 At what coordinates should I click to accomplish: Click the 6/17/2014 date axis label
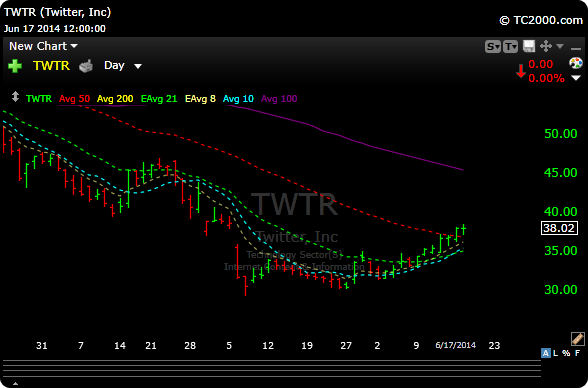(x=455, y=345)
